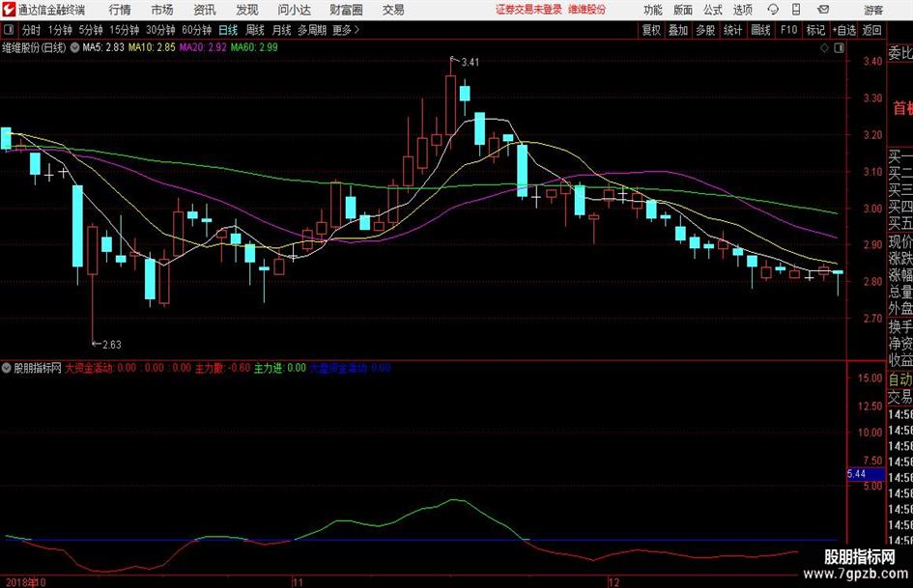The image size is (913, 588).
Task: Click the MA5: 2.83 indicator label
Action: coord(103,47)
